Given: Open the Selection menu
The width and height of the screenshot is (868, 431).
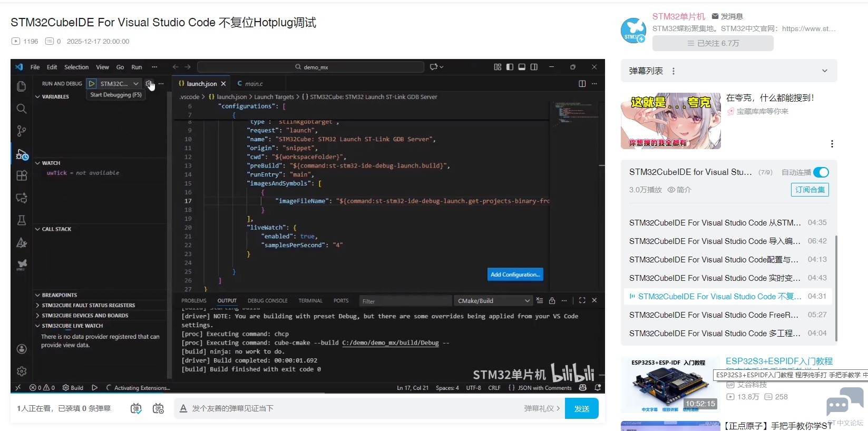Looking at the screenshot, I should (x=76, y=67).
